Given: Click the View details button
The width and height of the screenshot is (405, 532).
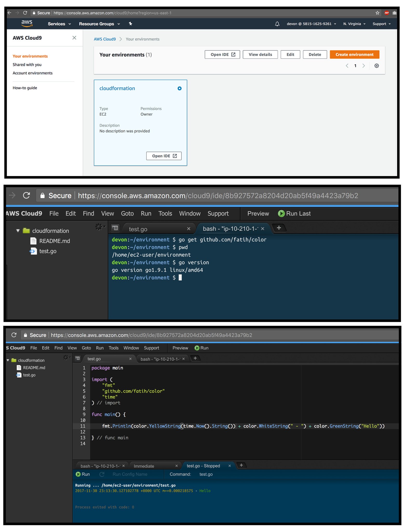Looking at the screenshot, I should [x=260, y=55].
